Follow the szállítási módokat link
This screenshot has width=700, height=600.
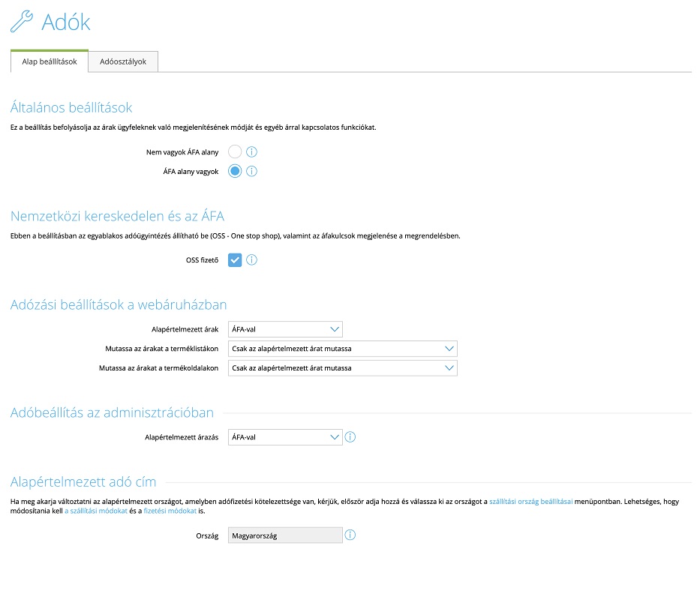tap(96, 511)
